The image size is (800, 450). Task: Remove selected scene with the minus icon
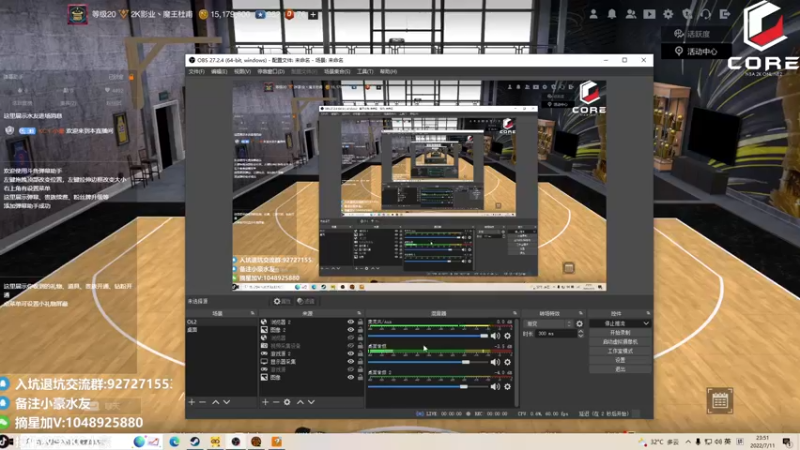203,402
